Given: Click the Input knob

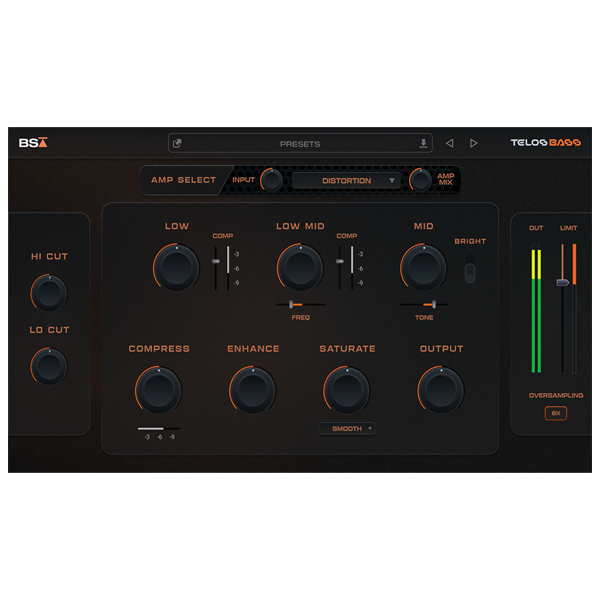Looking at the screenshot, I should (271, 181).
